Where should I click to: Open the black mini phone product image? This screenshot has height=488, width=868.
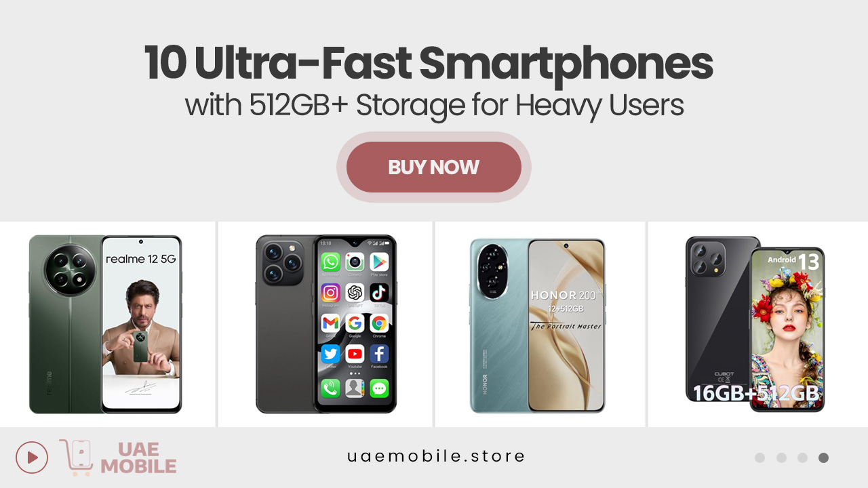325,324
